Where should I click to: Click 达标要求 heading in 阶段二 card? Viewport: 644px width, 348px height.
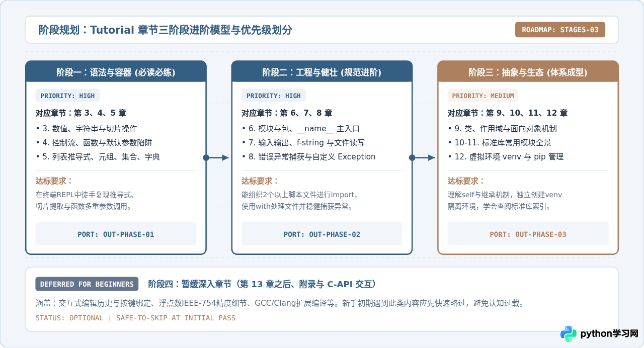260,181
